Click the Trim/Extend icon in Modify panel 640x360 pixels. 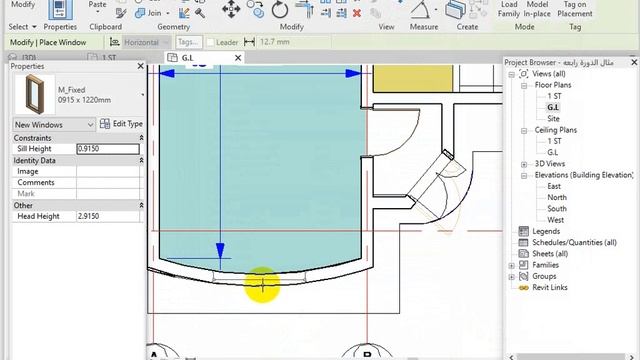tap(304, 9)
